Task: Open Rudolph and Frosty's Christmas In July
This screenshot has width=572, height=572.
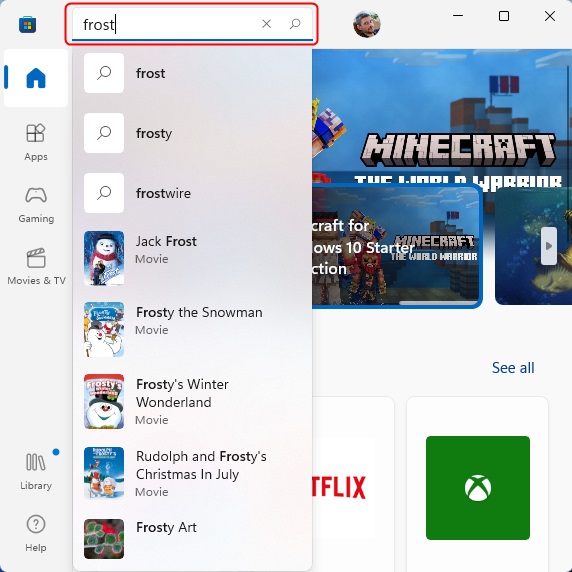Action: [192, 473]
